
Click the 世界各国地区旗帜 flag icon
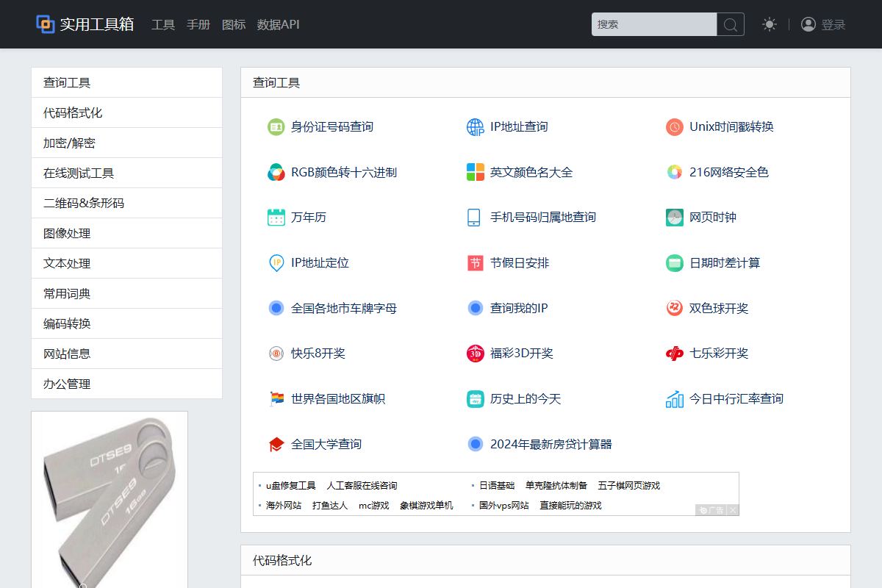tap(275, 398)
